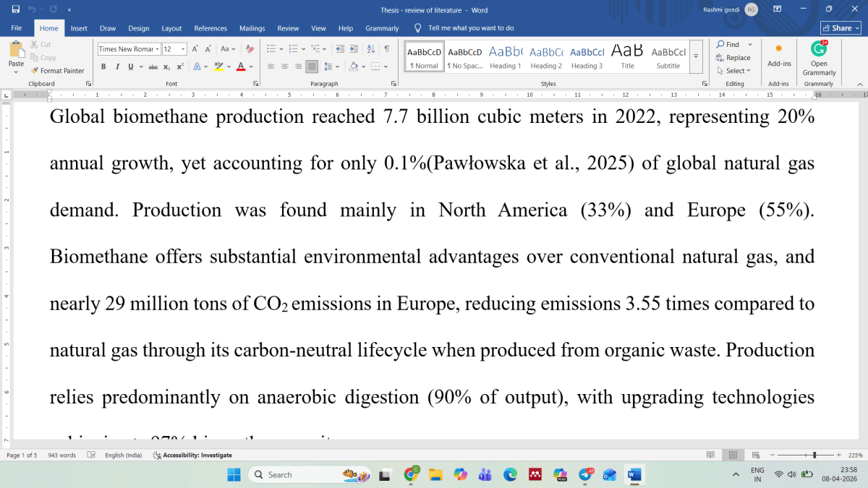
Task: Open Borders dropdown arrow
Action: [x=386, y=67]
